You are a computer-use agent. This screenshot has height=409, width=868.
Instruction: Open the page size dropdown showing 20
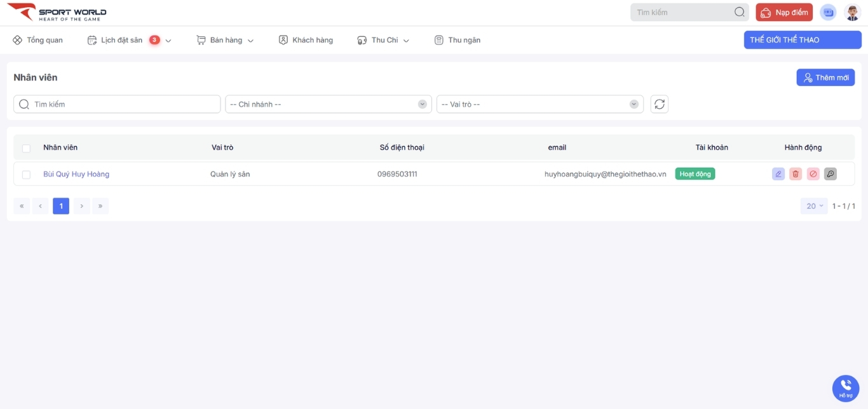coord(814,206)
